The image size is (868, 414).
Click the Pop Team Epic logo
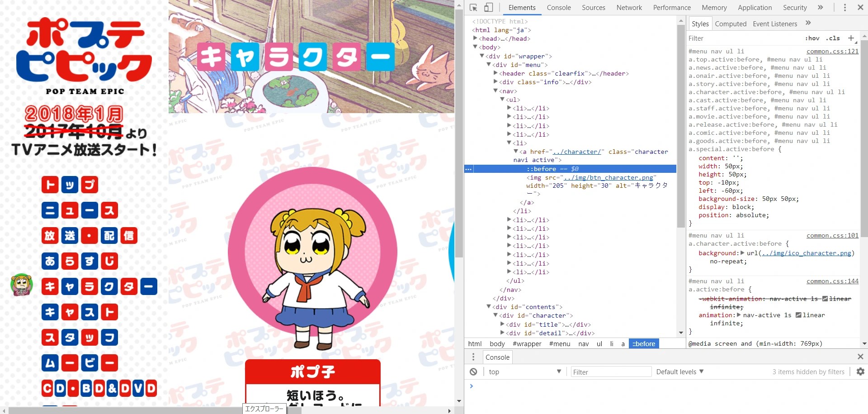[85, 56]
